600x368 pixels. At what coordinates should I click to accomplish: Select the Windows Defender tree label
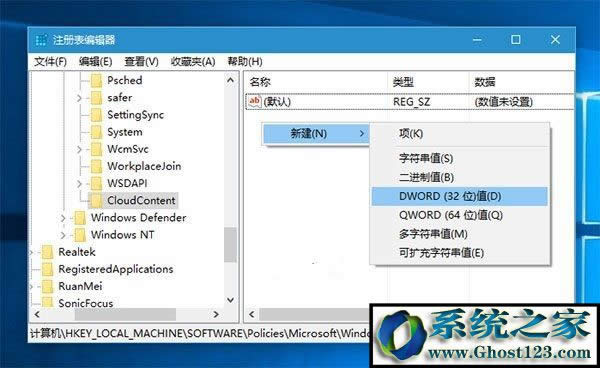tap(139, 218)
